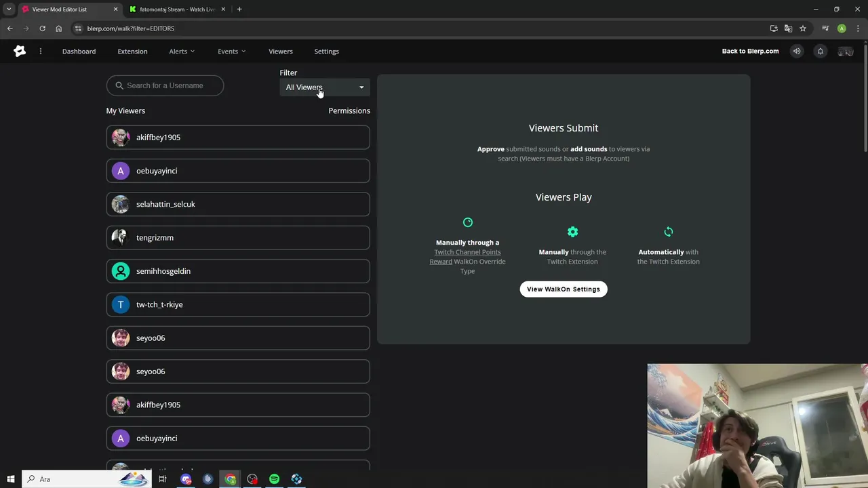The image size is (868, 488).
Task: Expand the Events menu dropdown
Action: 231,52
